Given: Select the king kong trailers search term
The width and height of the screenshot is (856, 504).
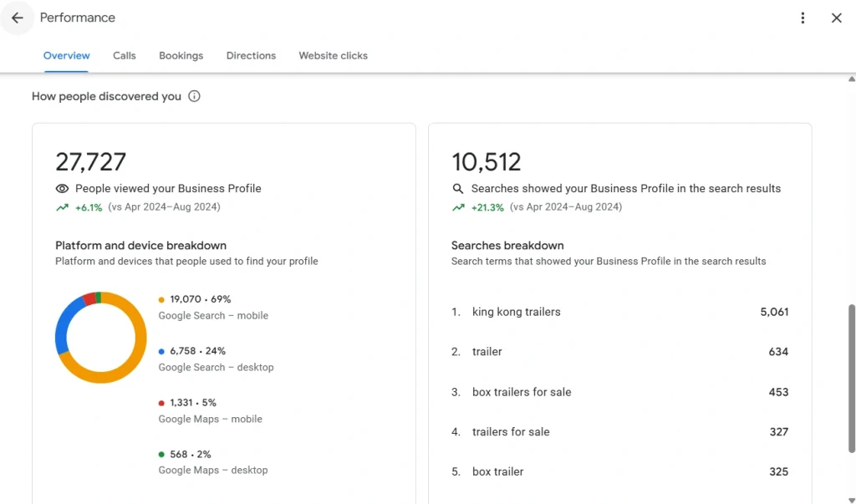Looking at the screenshot, I should tap(516, 312).
